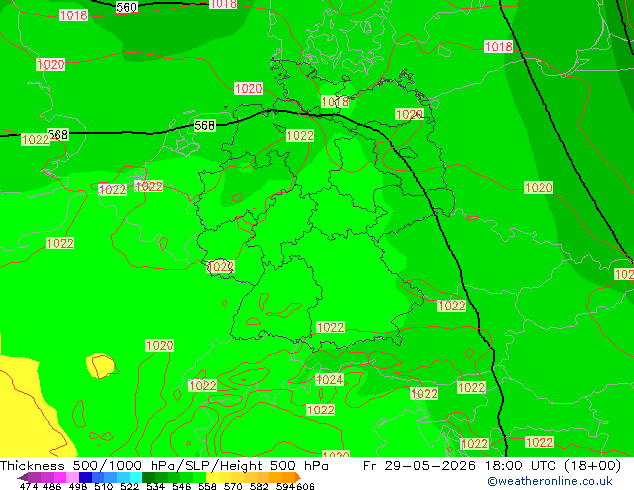Click the legend value '582'
This screenshot has width=634, height=490.
point(259,486)
